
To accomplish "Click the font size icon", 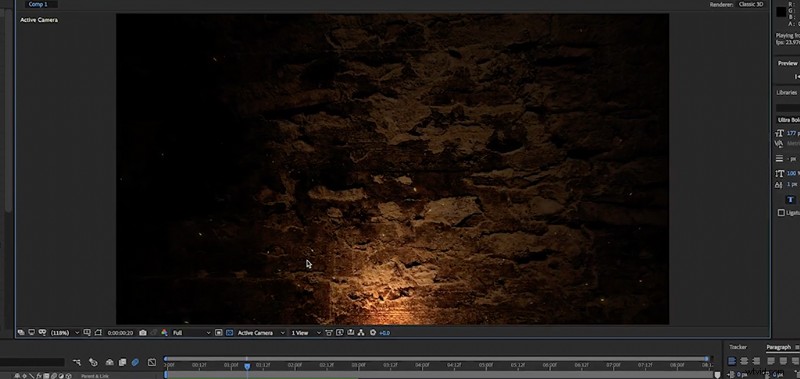I will [779, 133].
